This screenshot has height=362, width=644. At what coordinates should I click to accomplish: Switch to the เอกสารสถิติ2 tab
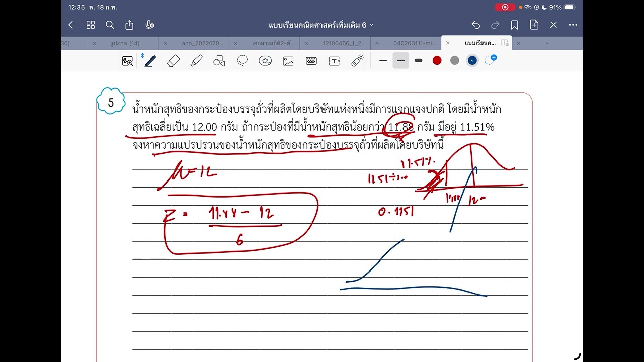coord(272,43)
